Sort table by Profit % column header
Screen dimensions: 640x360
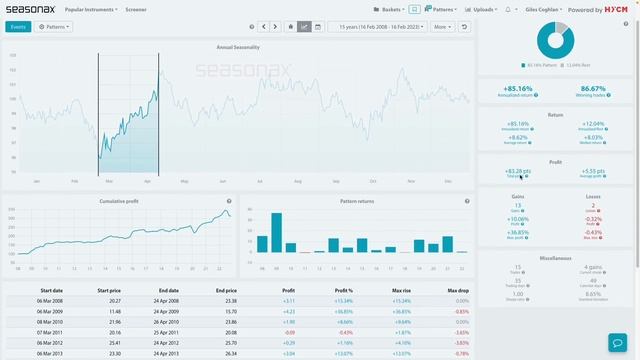(344, 291)
